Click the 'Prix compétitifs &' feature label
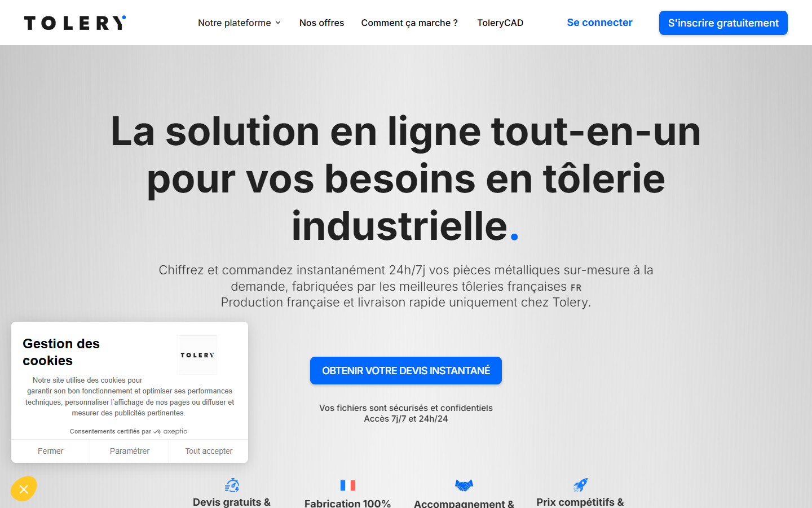The height and width of the screenshot is (508, 812). 580,502
